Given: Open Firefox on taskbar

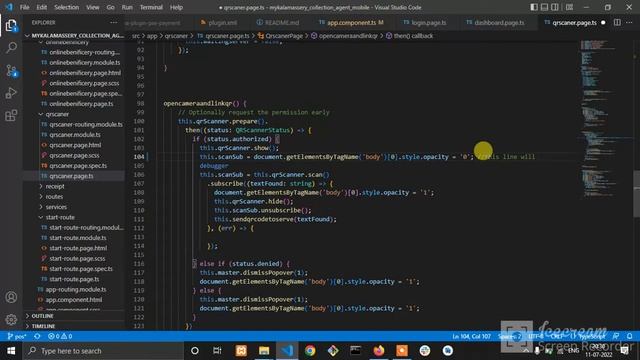Looking at the screenshot, I should (x=379, y=351).
